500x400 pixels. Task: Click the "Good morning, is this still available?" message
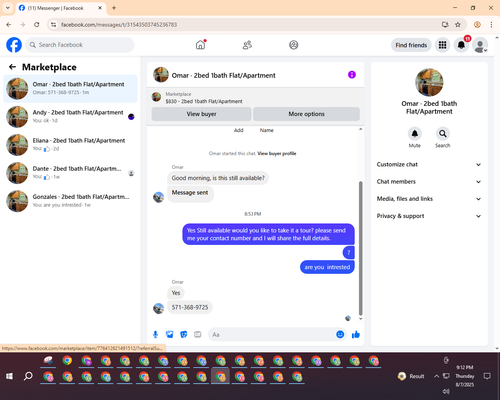[218, 178]
